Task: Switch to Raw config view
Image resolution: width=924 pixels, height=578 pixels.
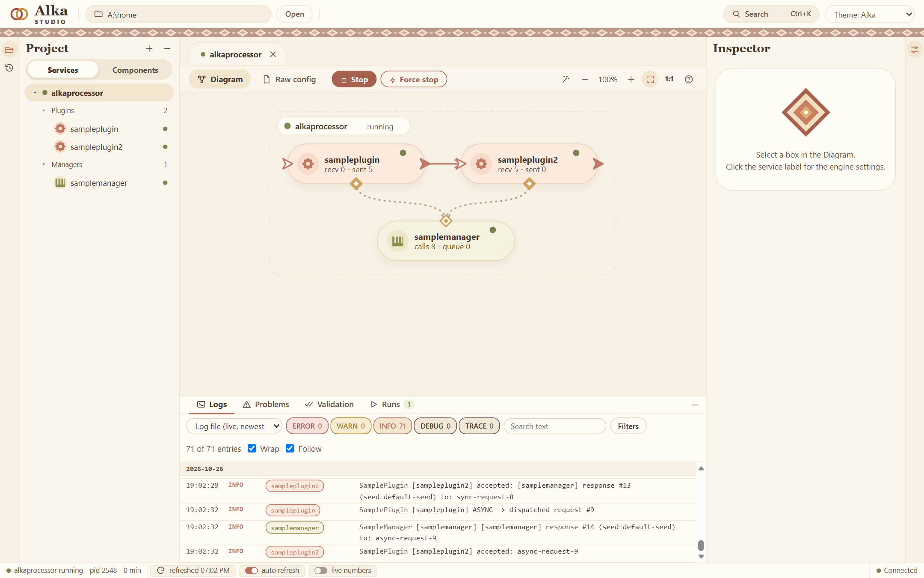Action: (290, 79)
